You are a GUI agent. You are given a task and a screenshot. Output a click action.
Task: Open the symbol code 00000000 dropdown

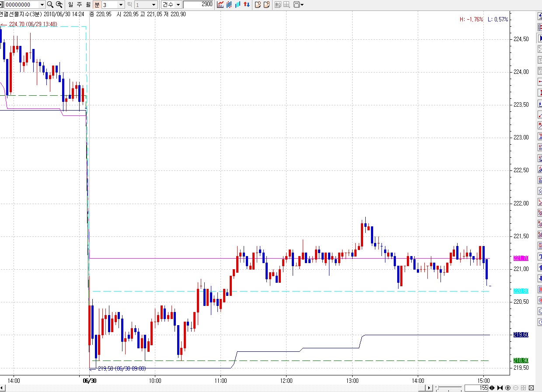point(42,5)
